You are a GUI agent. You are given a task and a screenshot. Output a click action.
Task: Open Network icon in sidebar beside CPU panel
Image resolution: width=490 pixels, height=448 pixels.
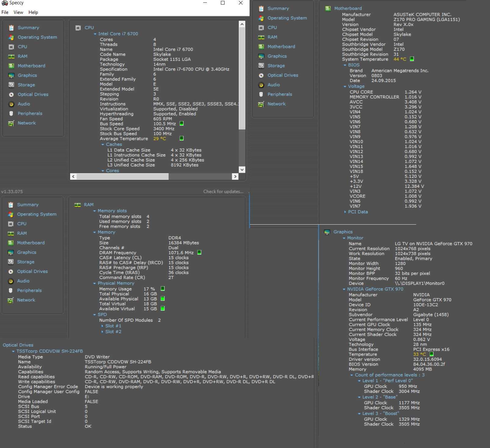[11, 123]
